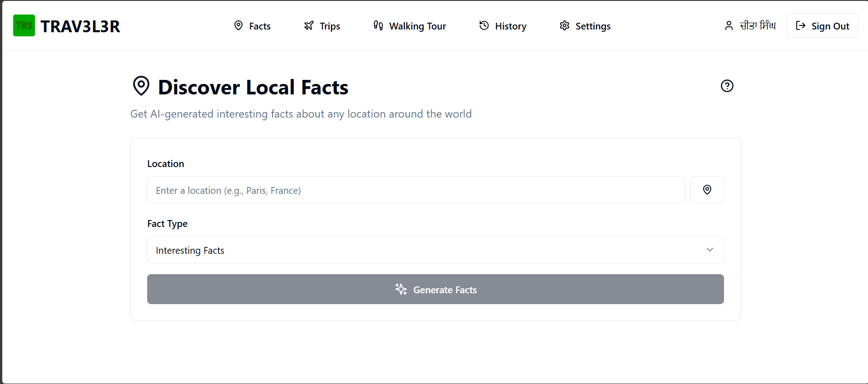Viewport: 868px width, 384px height.
Task: Click the green TRAV3L3R logo icon
Action: (24, 25)
